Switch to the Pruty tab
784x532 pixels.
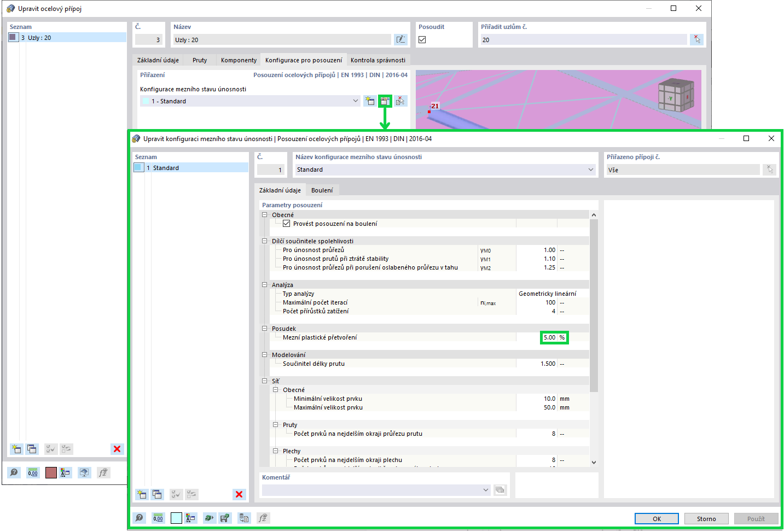tap(200, 60)
